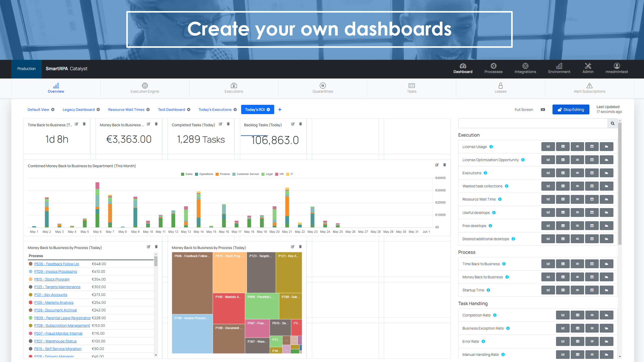Select the Legacy Dashboard view tab
The image size is (644, 362).
point(78,110)
